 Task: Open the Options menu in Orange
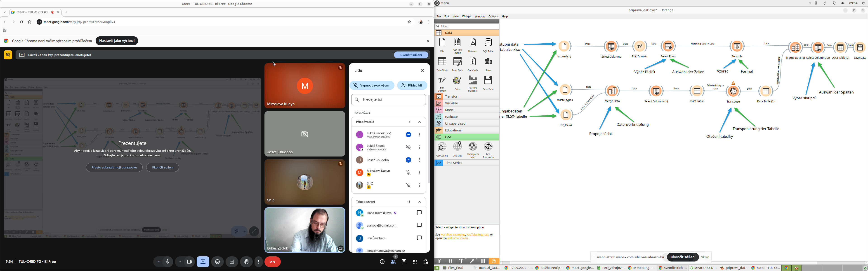pyautogui.click(x=493, y=16)
